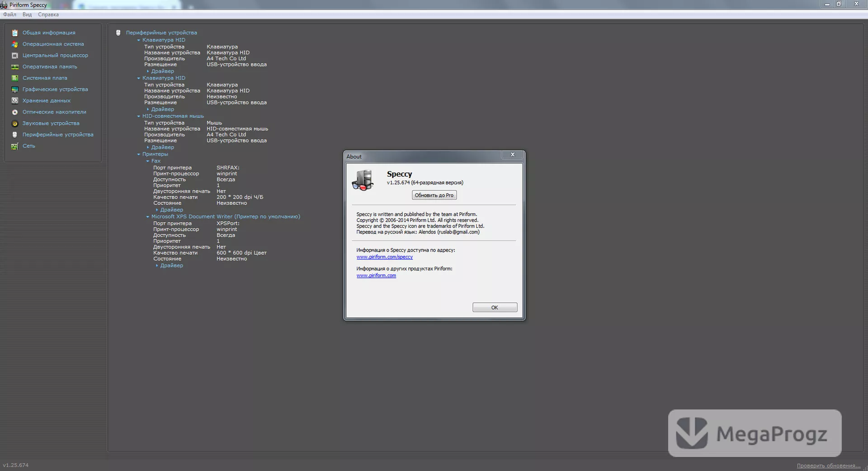Viewport: 868px width, 471px height.
Task: Click the Оперативная память RAM icon
Action: coord(15,67)
